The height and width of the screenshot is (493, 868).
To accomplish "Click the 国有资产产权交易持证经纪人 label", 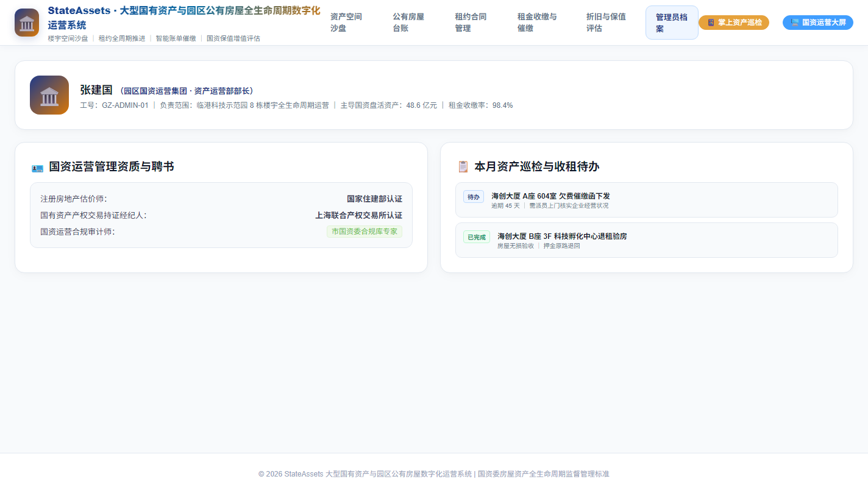I will click(x=93, y=215).
